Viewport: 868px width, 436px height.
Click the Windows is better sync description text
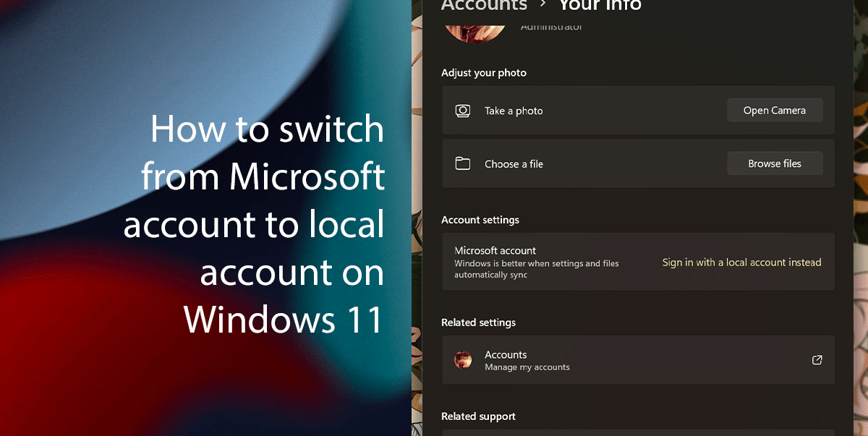point(536,269)
